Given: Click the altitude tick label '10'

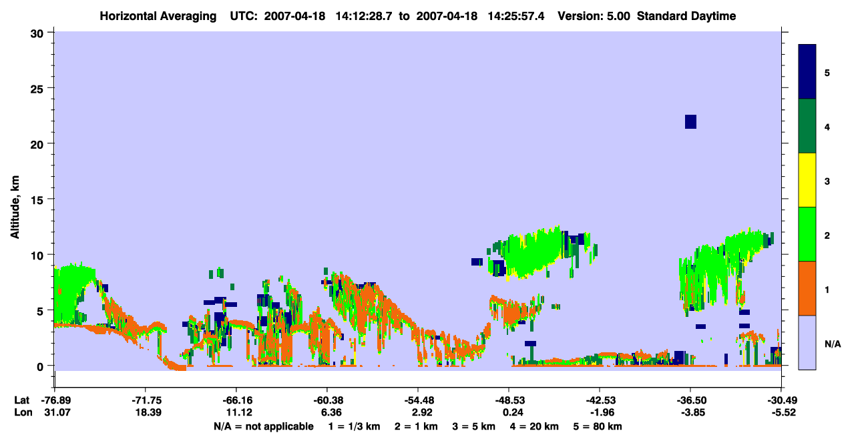Looking at the screenshot, I should (39, 255).
